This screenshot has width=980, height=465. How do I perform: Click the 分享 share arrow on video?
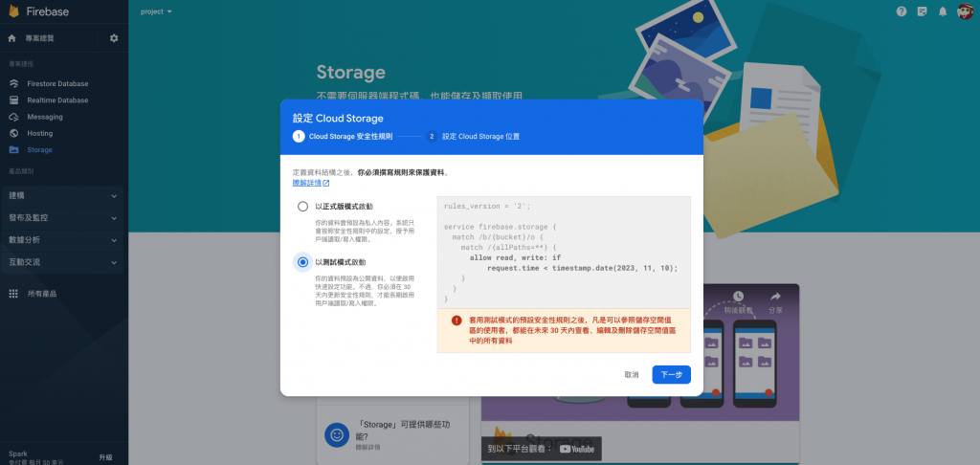[x=775, y=297]
